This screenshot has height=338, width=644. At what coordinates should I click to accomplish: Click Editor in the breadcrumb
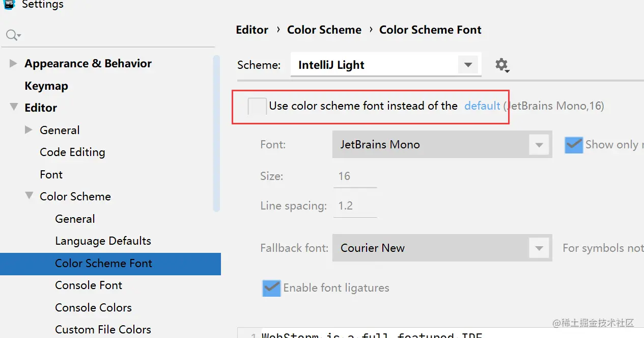(252, 30)
